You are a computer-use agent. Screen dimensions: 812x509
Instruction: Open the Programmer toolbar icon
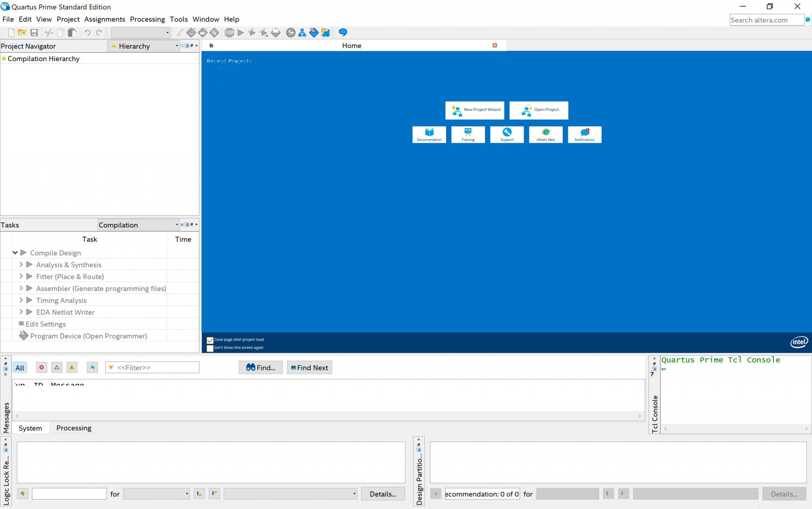tap(314, 33)
